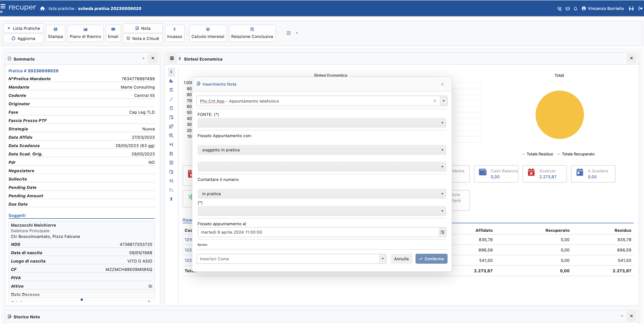Click the home icon in breadcrumb

(42, 9)
